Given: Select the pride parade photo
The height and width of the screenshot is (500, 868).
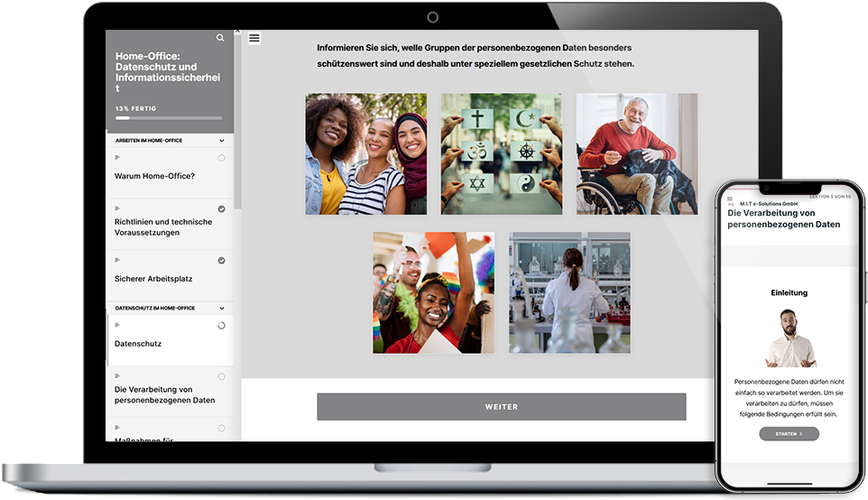Looking at the screenshot, I should point(433,293).
